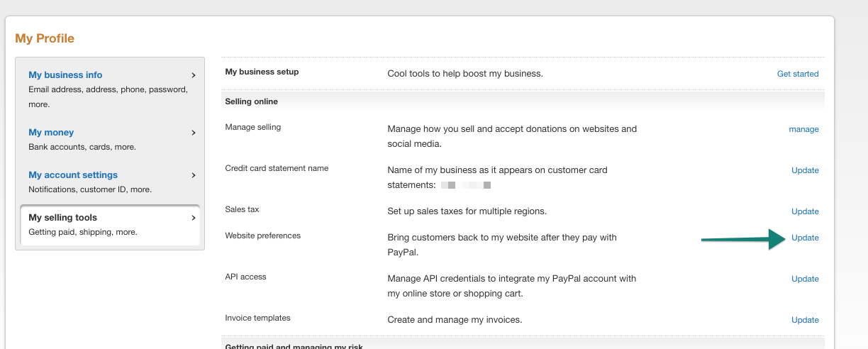Expand chevron beside My account settings
This screenshot has height=349, width=868.
point(194,174)
